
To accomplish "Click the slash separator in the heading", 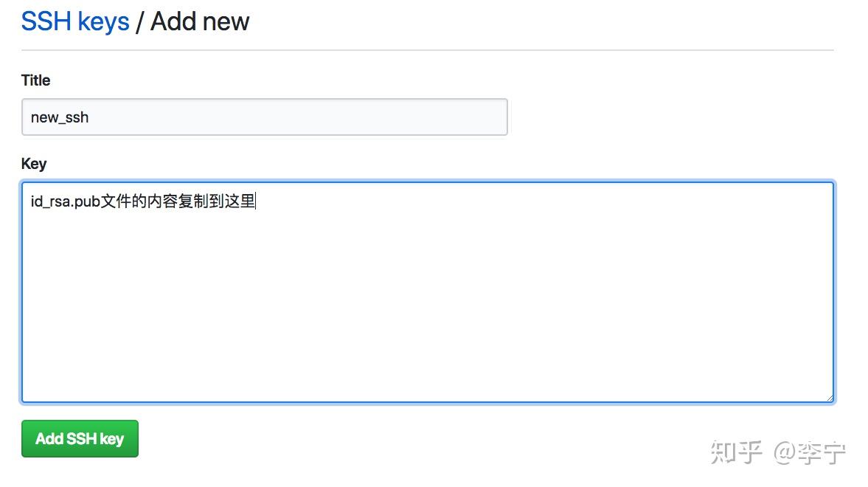I will (x=140, y=22).
